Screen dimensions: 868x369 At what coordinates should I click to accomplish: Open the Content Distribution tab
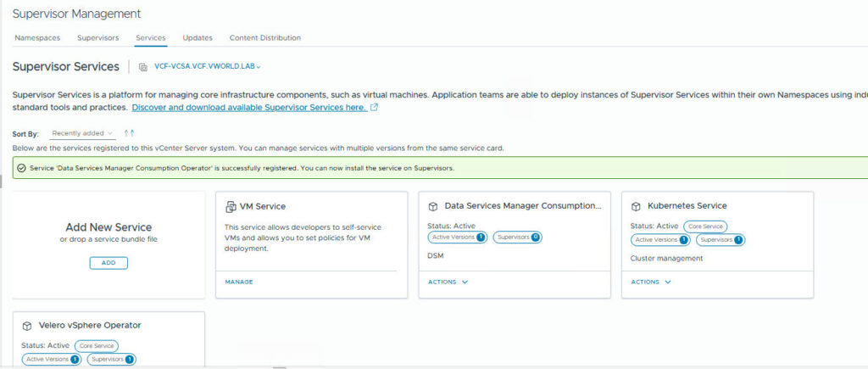pos(264,38)
